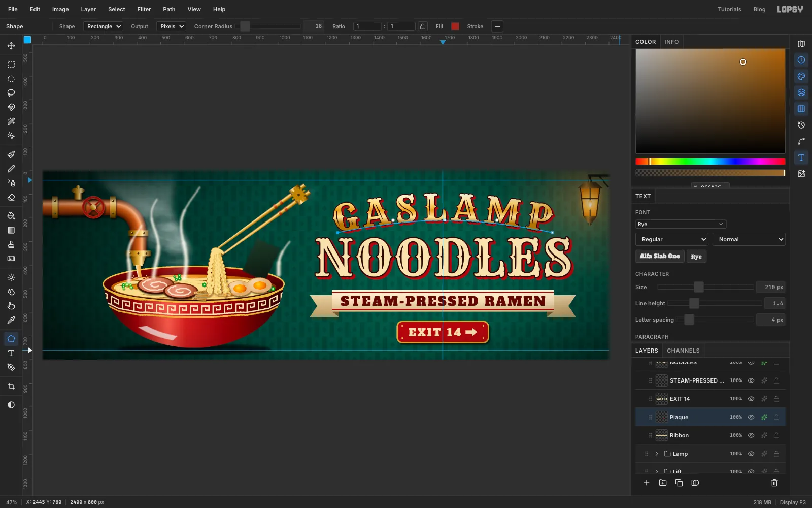Open the Output Pixels dropdown

click(171, 26)
